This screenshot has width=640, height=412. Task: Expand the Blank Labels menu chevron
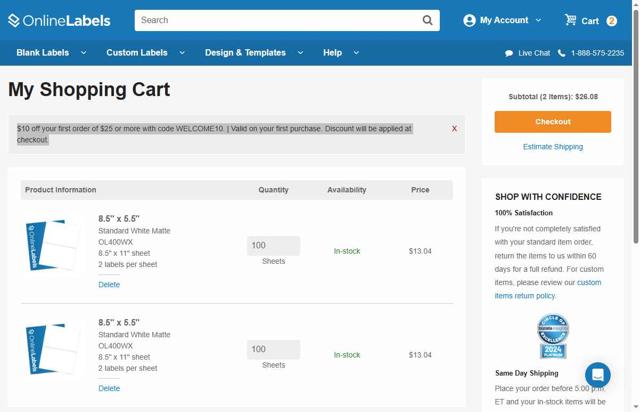(x=83, y=53)
